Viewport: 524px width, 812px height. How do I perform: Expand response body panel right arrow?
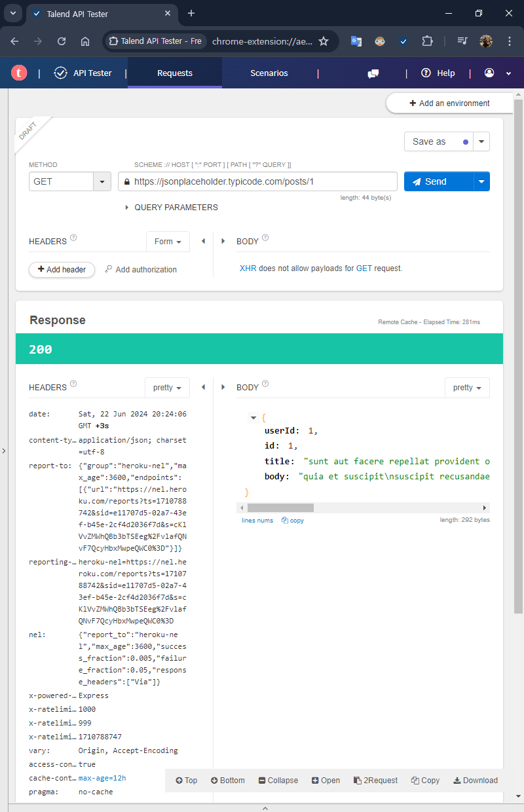coord(223,388)
